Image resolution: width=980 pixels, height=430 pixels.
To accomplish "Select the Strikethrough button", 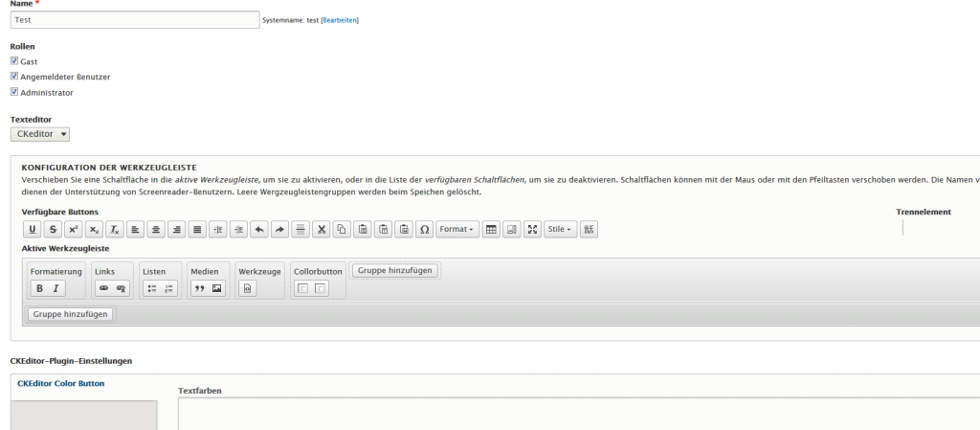I will (52, 230).
